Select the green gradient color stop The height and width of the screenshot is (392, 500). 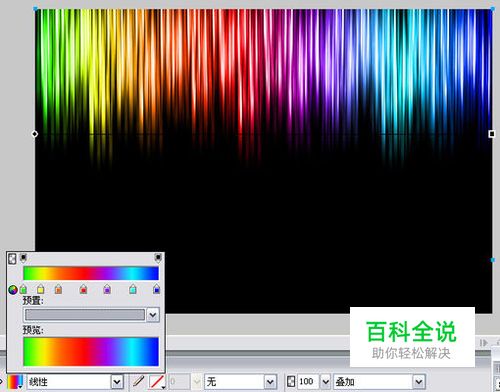click(23, 289)
